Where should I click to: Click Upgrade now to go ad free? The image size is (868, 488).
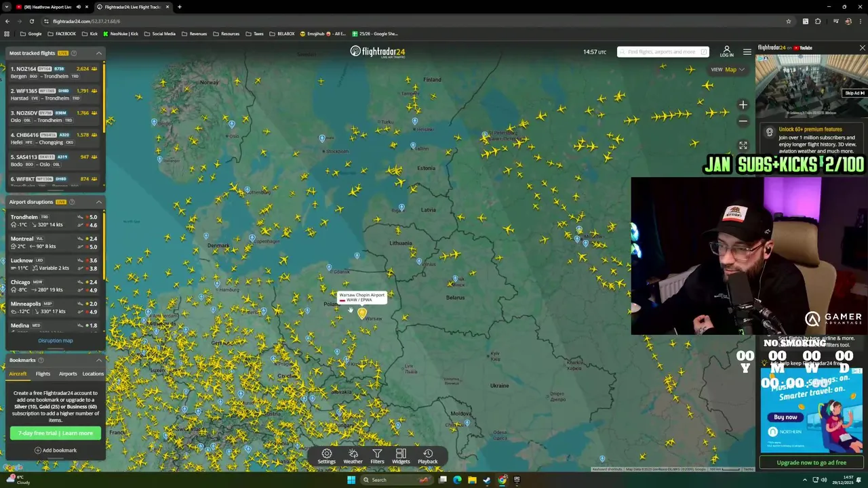[x=812, y=462]
